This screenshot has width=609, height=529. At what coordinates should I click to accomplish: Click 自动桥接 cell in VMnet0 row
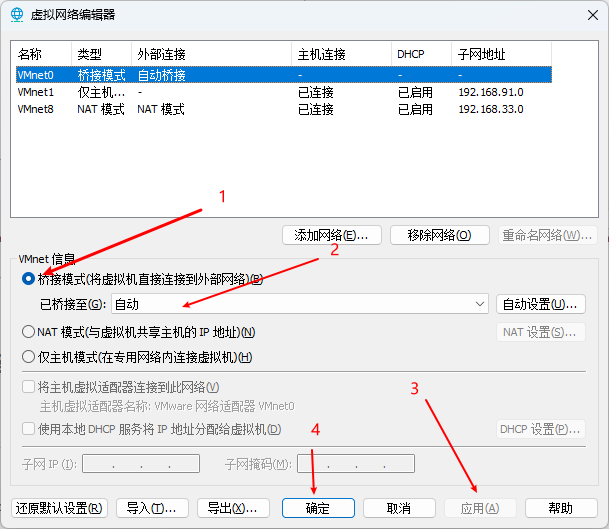click(x=162, y=75)
